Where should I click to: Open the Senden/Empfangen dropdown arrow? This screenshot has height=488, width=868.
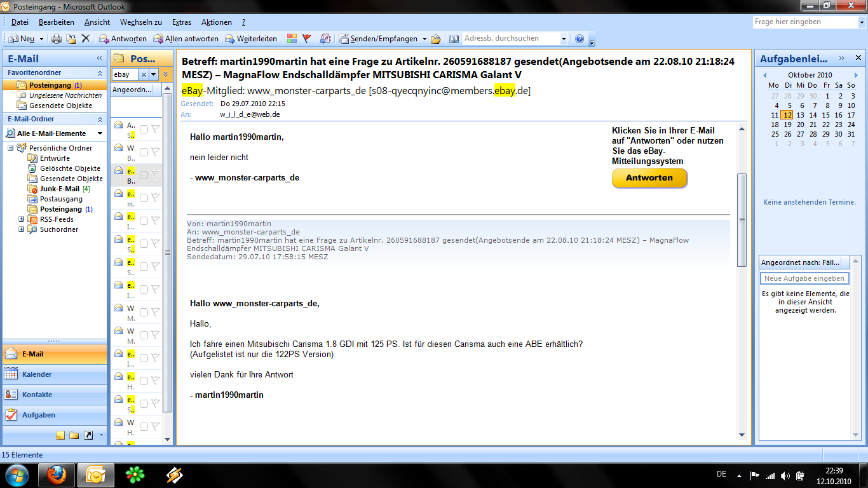pos(424,39)
